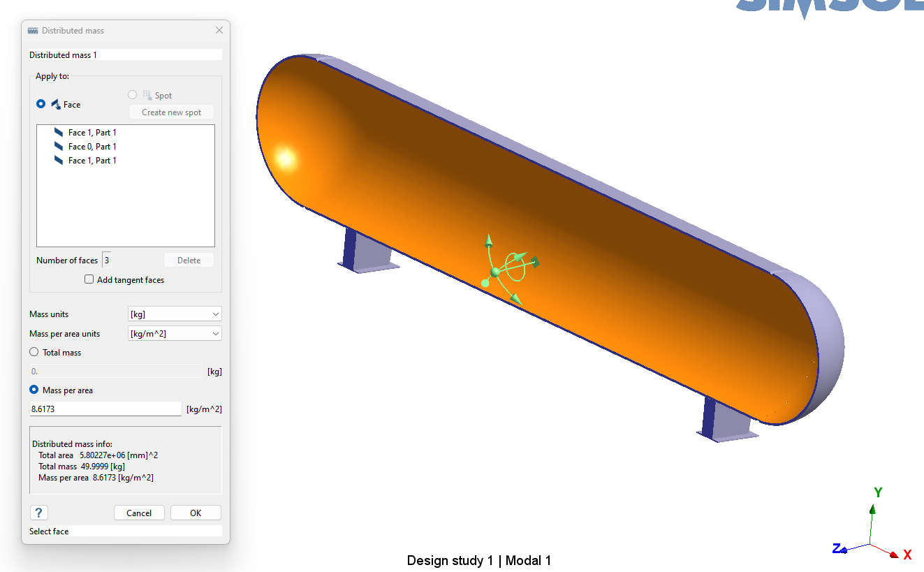Click the Distributed mass 1 name field
Viewport: 924px width, 572px height.
click(126, 54)
